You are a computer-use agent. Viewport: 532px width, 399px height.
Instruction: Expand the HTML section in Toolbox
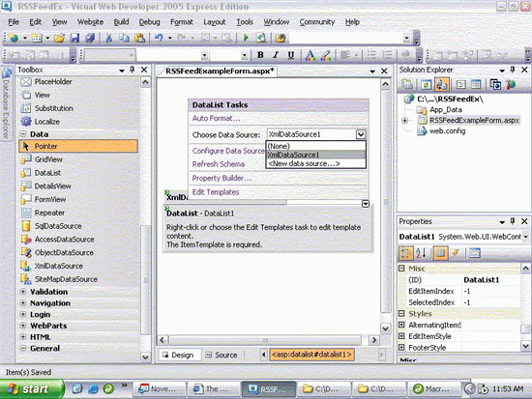(23, 337)
